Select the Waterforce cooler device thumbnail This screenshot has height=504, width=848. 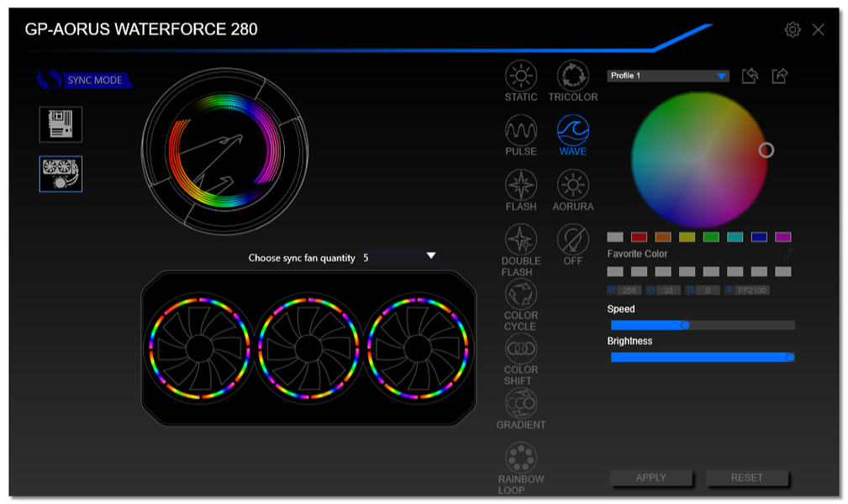pos(61,174)
